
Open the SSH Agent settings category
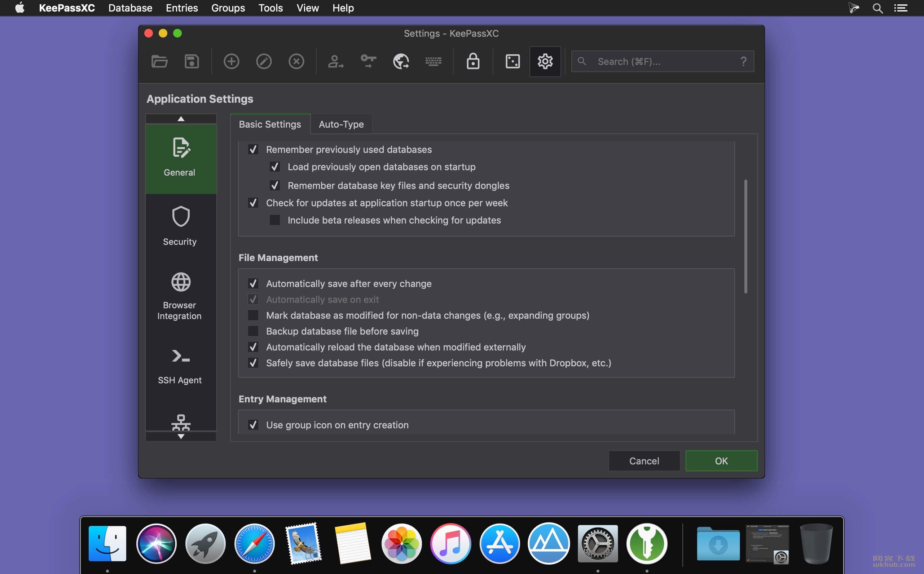click(x=181, y=366)
